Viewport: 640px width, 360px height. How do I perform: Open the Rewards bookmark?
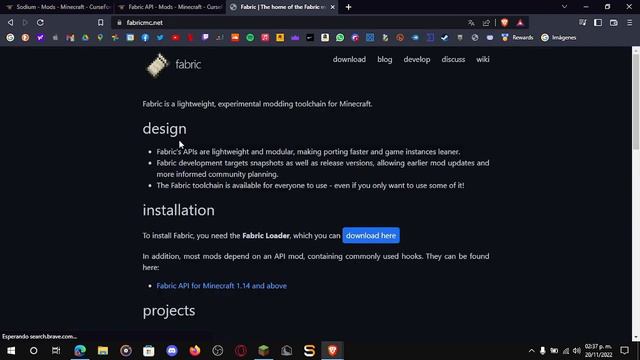tap(517, 38)
